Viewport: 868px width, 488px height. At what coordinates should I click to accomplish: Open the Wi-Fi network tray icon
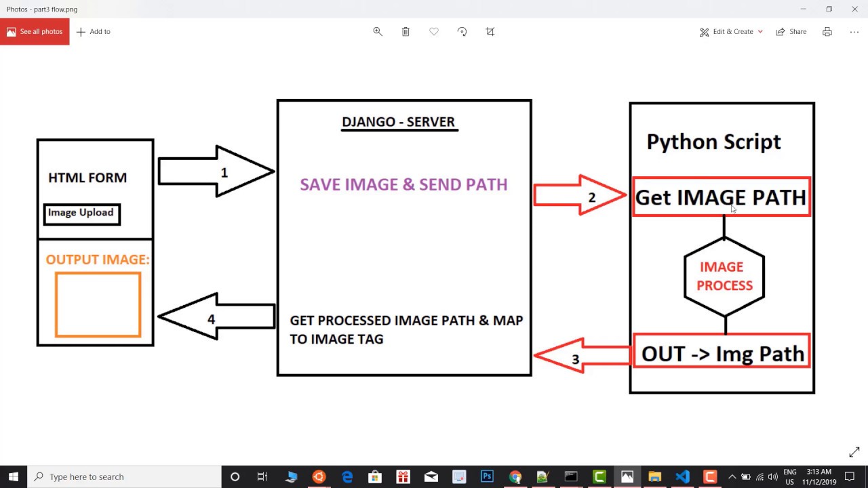(759, 476)
